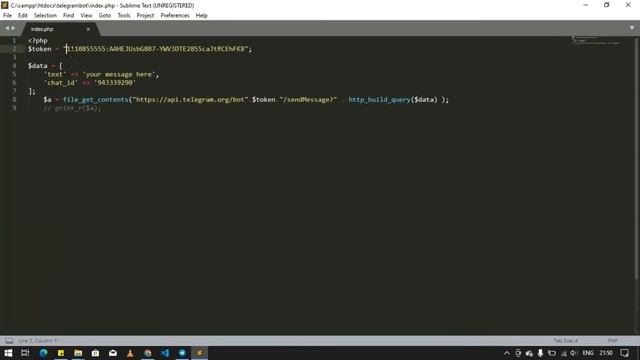
Task: Open the Goto menu
Action: 104,16
